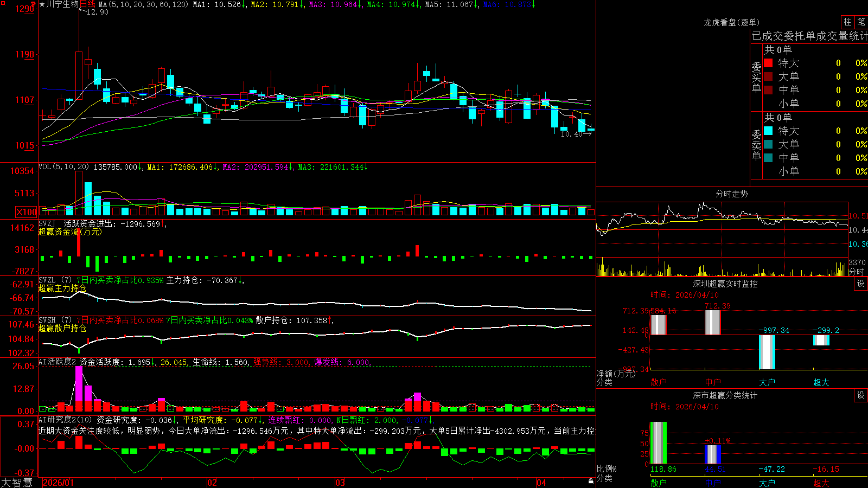Click the 川宁生物 stock name
The width and height of the screenshot is (868, 488).
tap(62, 4)
